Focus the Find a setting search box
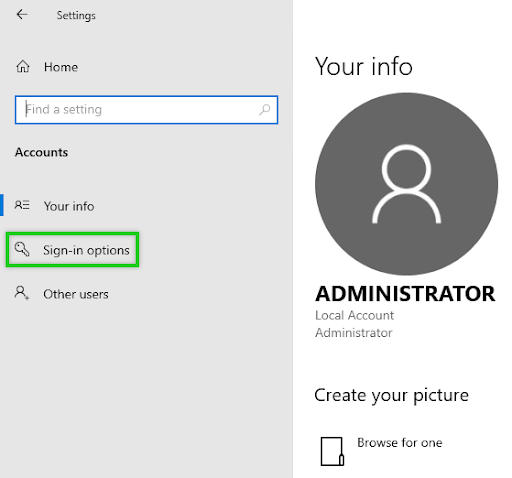The image size is (512, 478). pyautogui.click(x=146, y=110)
